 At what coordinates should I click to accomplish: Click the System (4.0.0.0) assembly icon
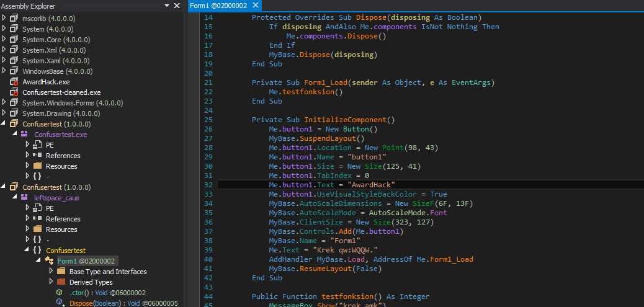(14, 29)
